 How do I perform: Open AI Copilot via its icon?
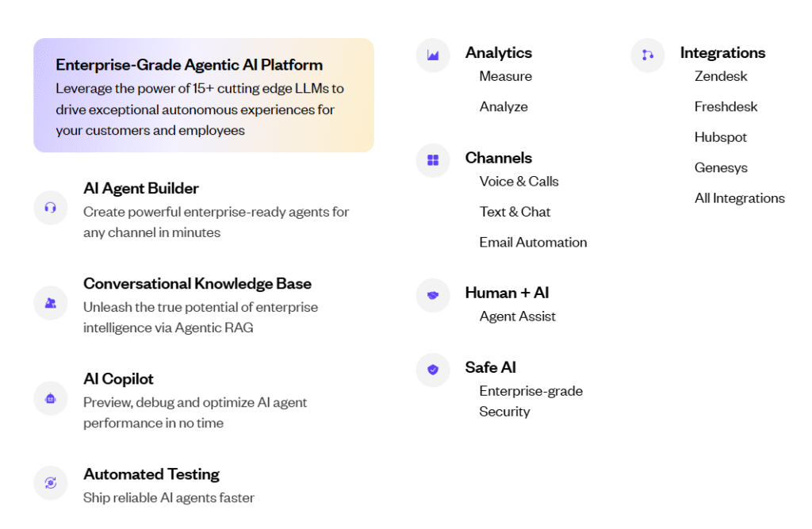coord(51,398)
